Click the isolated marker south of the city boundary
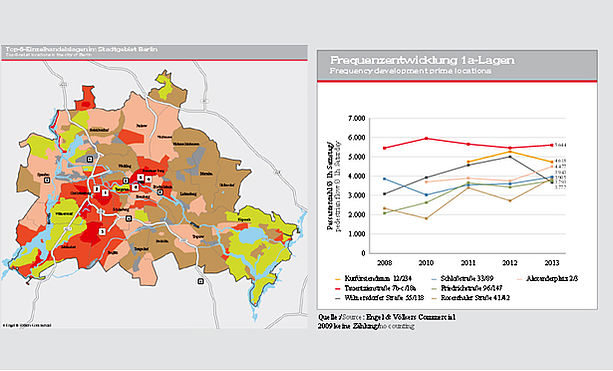613x371 pixels. (x=201, y=281)
